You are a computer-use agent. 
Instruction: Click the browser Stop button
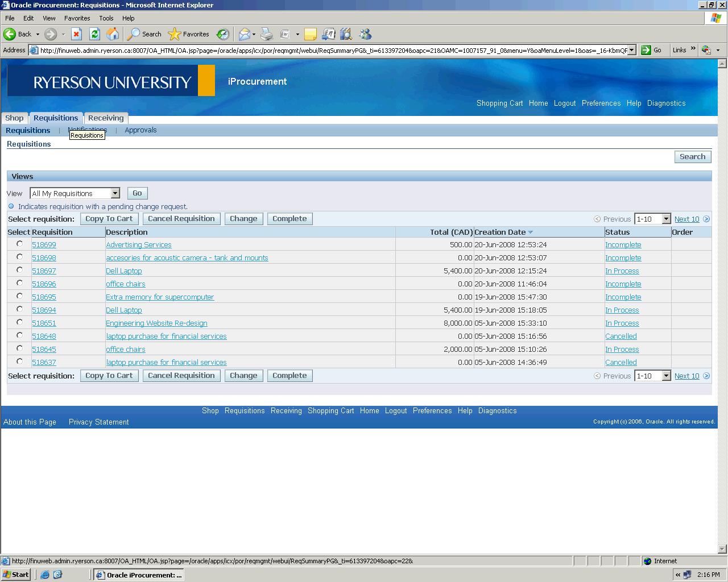76,34
